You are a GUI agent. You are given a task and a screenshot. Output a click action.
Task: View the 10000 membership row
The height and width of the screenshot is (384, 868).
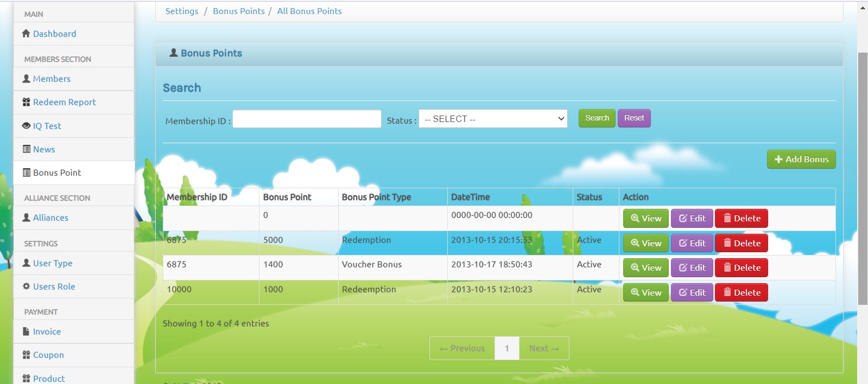pos(646,293)
